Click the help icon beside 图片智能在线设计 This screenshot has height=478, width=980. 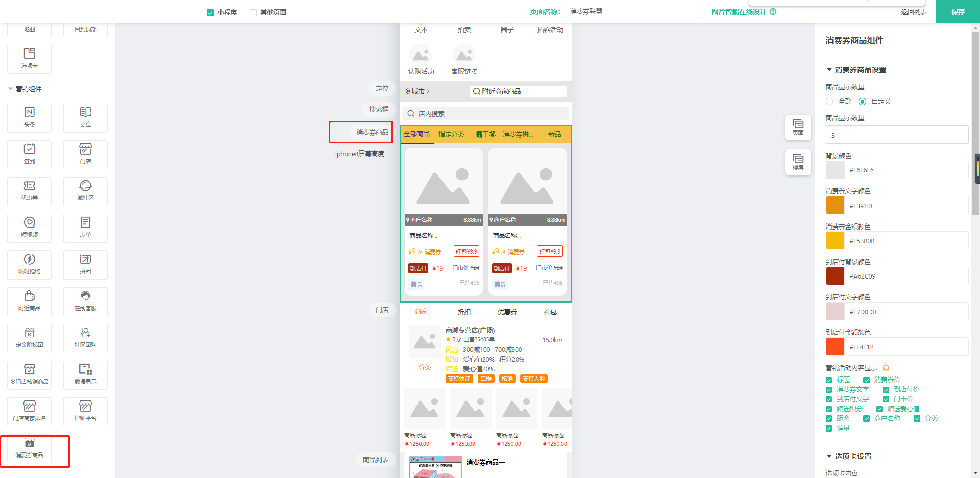[x=773, y=12]
